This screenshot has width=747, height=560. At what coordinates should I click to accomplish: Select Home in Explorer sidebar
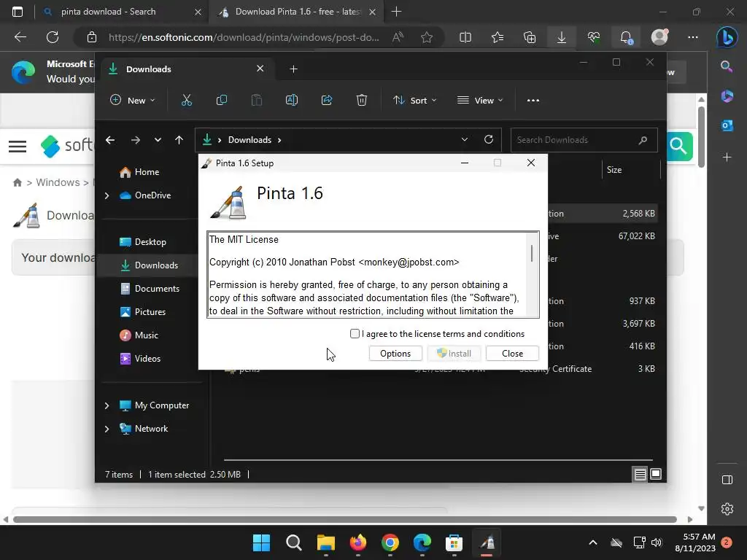coord(147,172)
